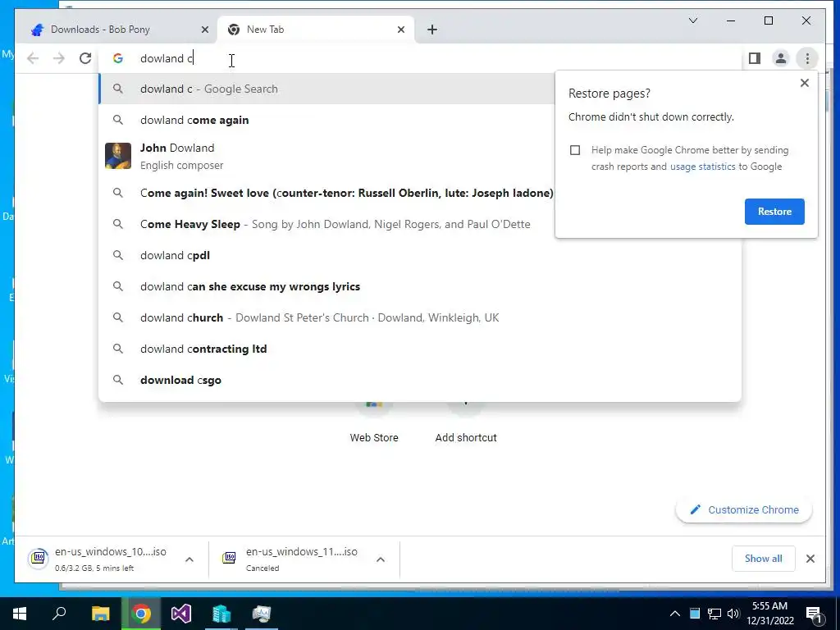Launch Visual Studio from taskbar
Viewport: 840px width, 630px height.
[x=181, y=614]
